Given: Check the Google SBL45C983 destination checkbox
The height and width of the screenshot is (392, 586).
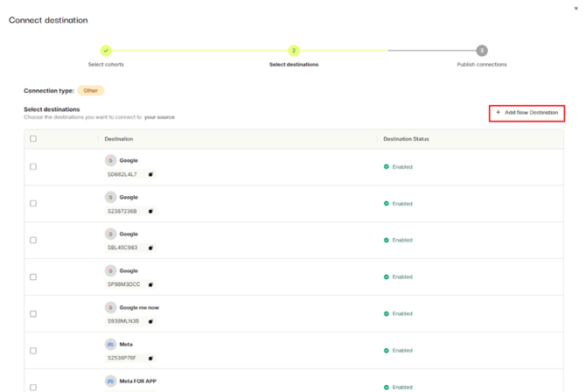Looking at the screenshot, I should [33, 240].
